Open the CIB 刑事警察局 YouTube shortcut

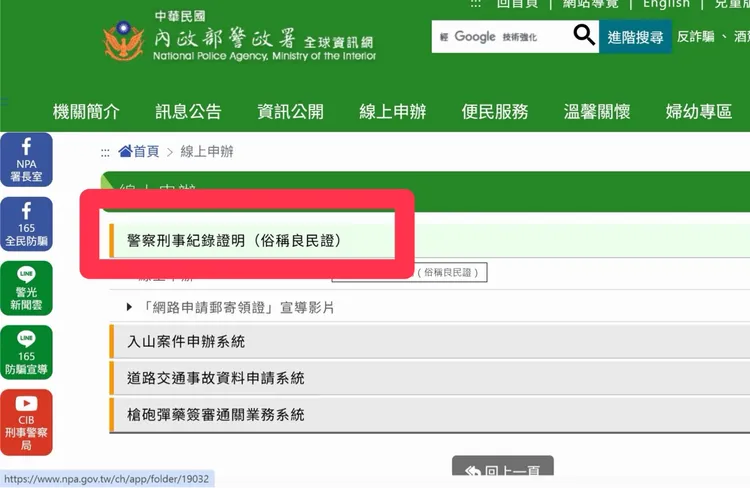point(26,422)
